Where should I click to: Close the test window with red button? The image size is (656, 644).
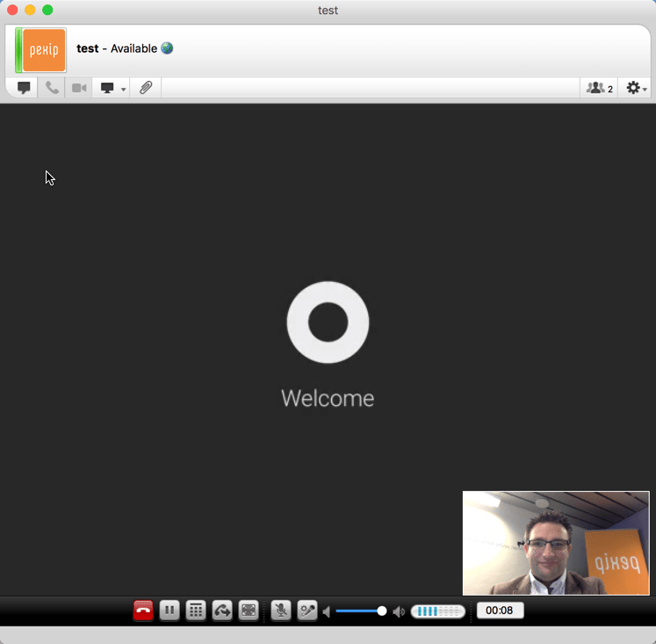point(12,10)
